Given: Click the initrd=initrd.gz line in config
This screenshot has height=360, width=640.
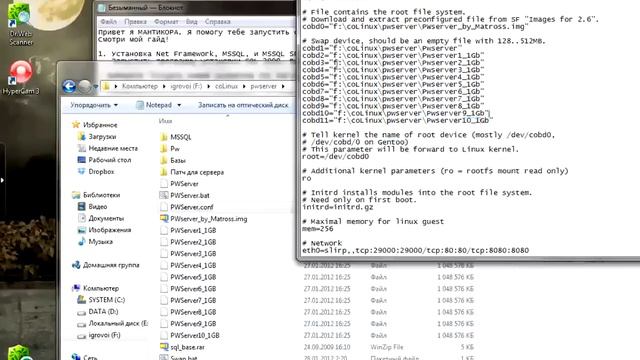Looking at the screenshot, I should (x=338, y=207).
